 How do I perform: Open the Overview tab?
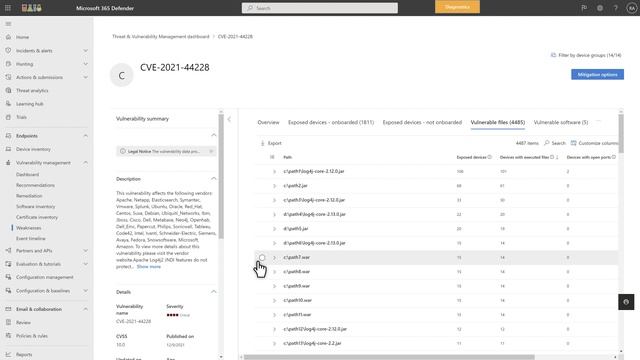click(x=268, y=122)
